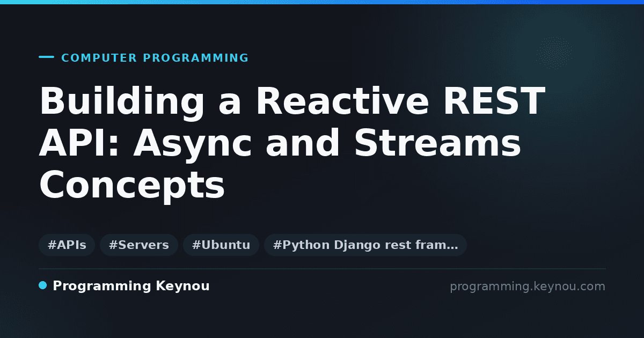
Task: Select the #Ubuntu tag
Action: pyautogui.click(x=221, y=245)
